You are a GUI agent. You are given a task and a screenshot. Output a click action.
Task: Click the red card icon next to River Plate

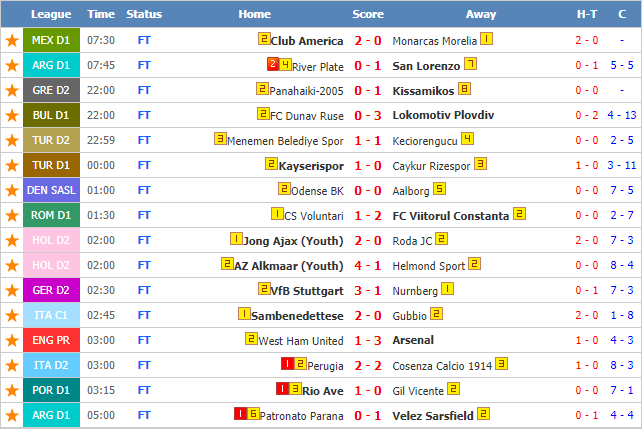[x=273, y=64]
